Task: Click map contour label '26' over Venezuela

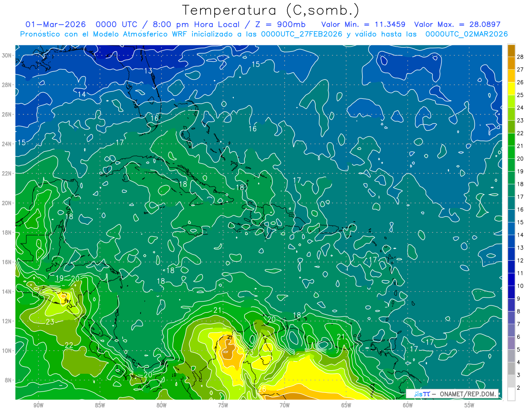Action: tap(262, 389)
